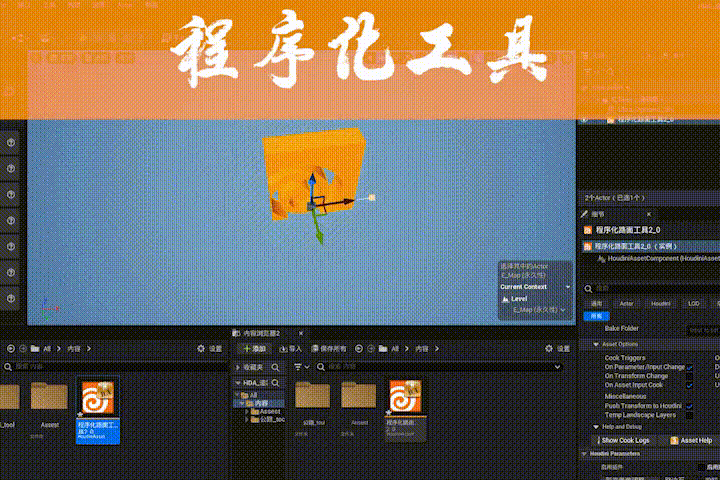
Task: Switch to the 细节 details tab
Action: pyautogui.click(x=598, y=214)
